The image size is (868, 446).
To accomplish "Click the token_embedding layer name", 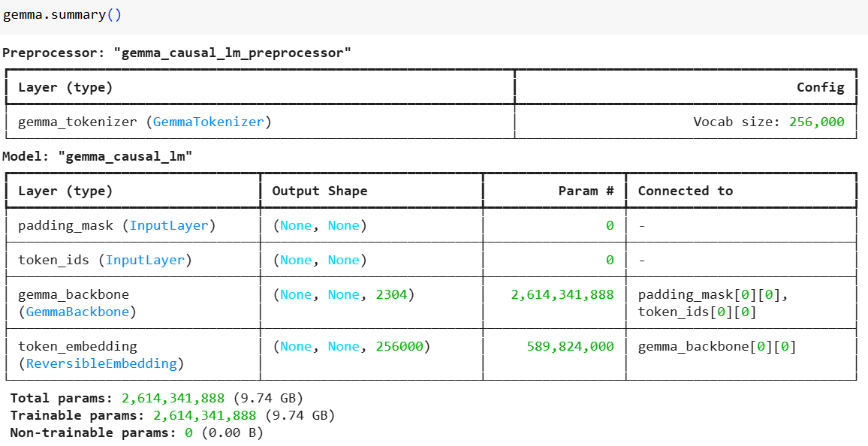I will 77,346.
